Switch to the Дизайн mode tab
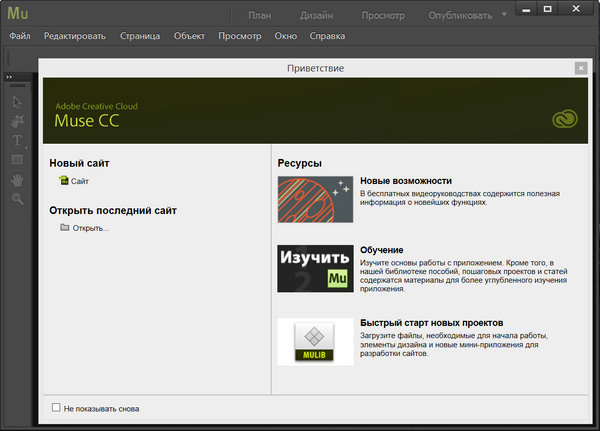This screenshot has width=600, height=431. coord(316,15)
